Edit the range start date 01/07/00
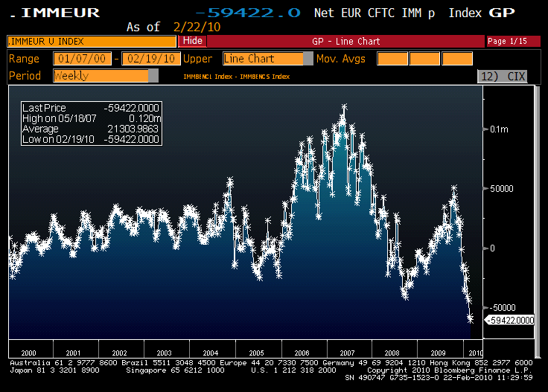Screen dimensions: 548x392 tap(83, 59)
